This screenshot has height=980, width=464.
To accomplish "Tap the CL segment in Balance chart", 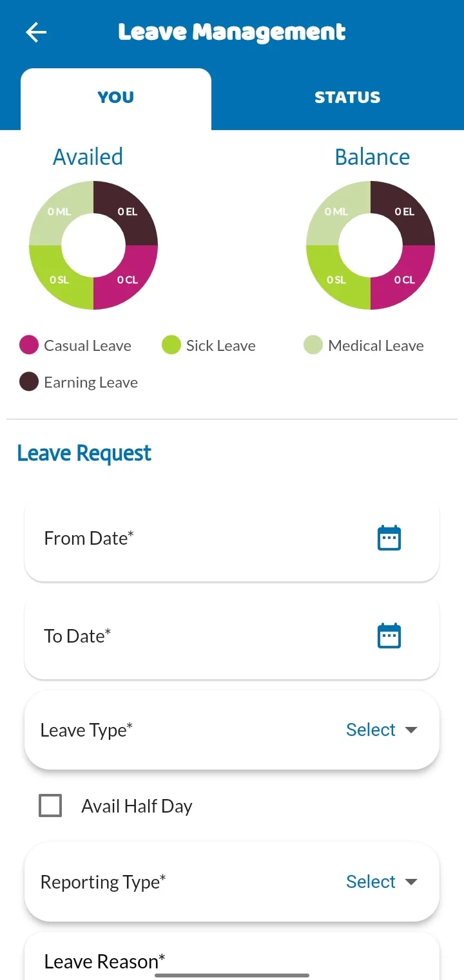I will 405,279.
